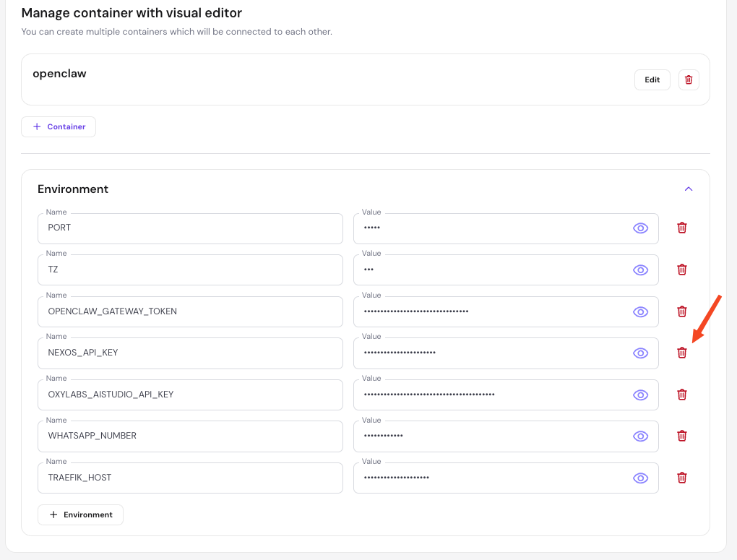Click the OPENCLAW_GATEWAY_TOKEN name field

coord(190,312)
